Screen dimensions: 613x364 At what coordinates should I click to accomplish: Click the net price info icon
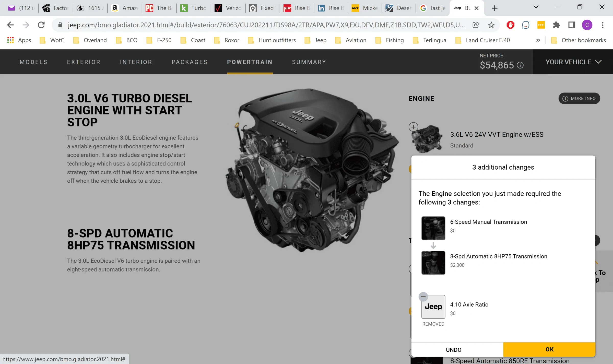pos(520,65)
